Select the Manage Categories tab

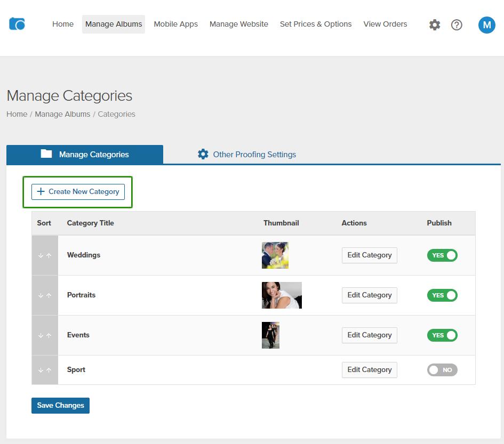(85, 155)
